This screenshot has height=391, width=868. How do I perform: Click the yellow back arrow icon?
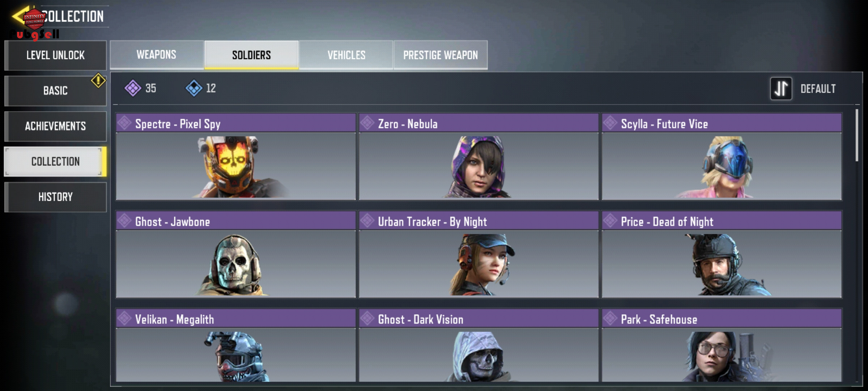(x=19, y=16)
